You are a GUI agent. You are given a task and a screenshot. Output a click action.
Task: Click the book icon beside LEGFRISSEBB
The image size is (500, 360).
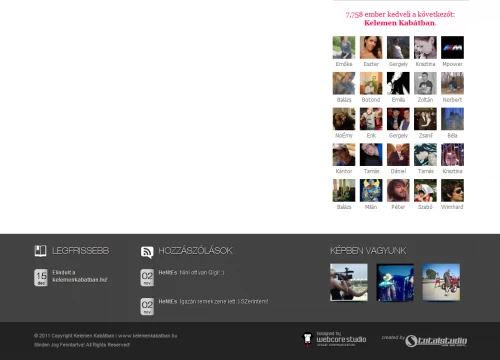pyautogui.click(x=40, y=251)
